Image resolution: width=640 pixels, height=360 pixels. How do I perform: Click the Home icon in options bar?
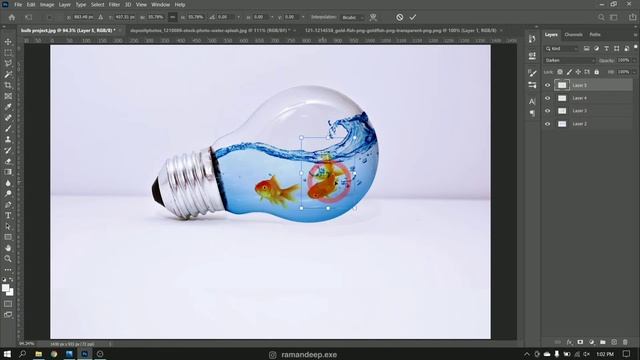pos(12,17)
